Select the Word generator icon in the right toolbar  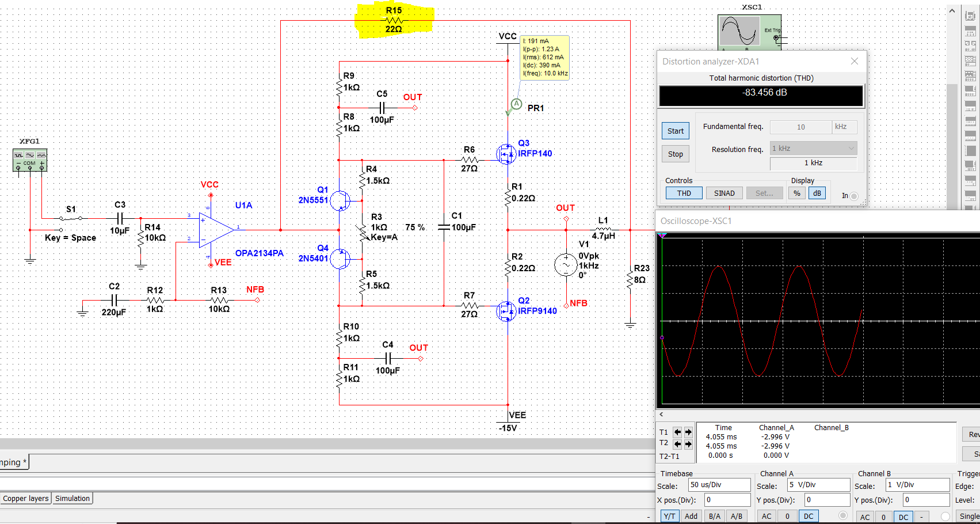(x=970, y=120)
